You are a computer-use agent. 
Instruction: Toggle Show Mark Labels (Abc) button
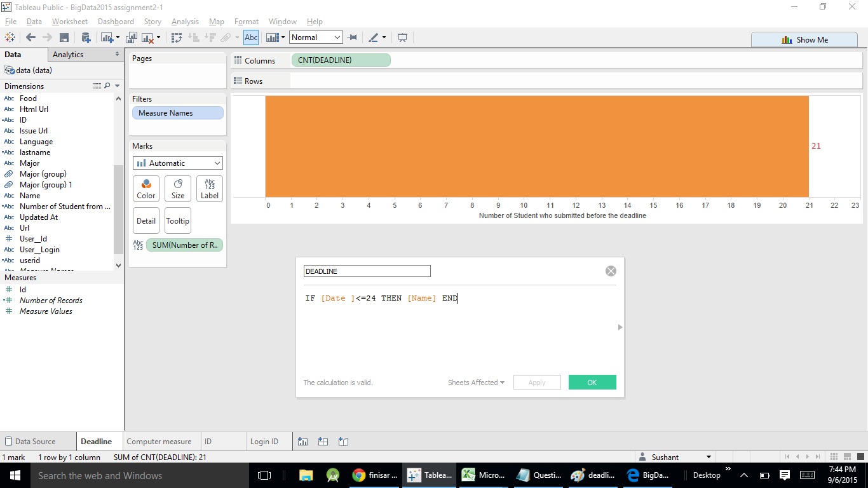(x=251, y=37)
